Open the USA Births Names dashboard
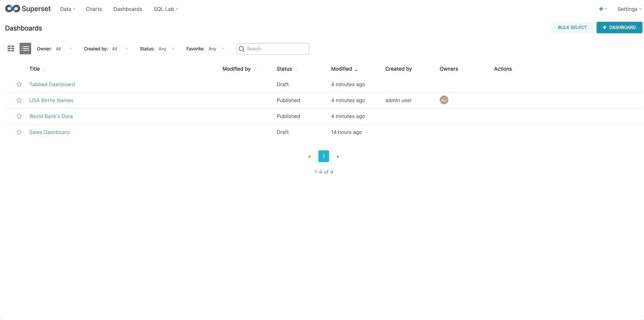The image size is (644, 320). pyautogui.click(x=51, y=100)
